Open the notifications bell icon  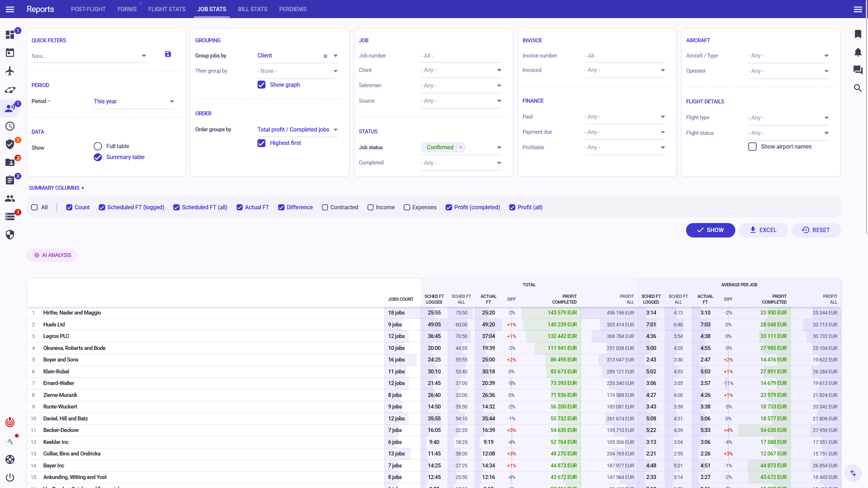point(858,52)
